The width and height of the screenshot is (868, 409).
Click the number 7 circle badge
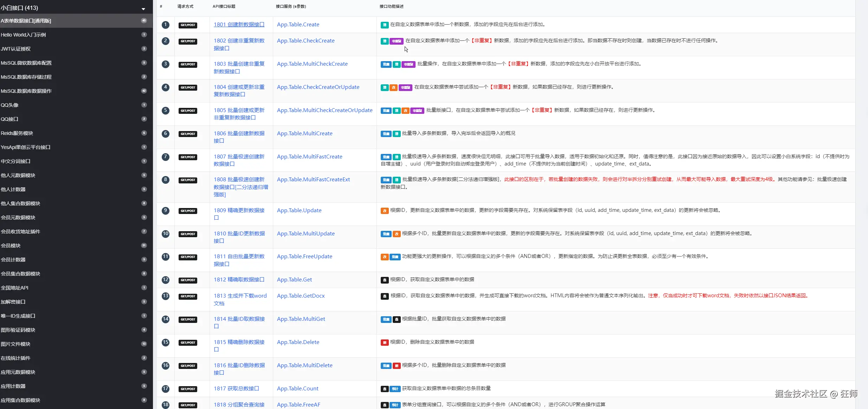(166, 157)
